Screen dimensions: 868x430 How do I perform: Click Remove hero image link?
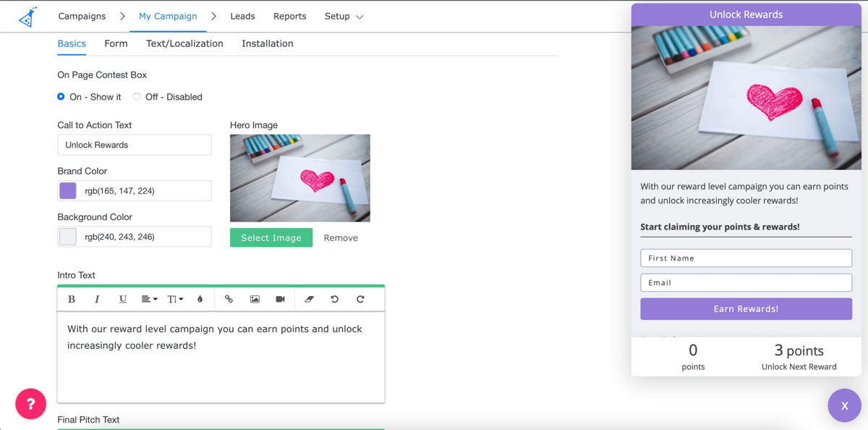pyautogui.click(x=341, y=237)
